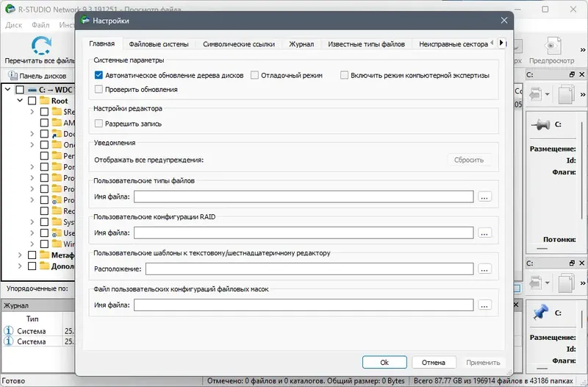
Task: Click the Doc shortcut folder icon
Action: pyautogui.click(x=57, y=134)
